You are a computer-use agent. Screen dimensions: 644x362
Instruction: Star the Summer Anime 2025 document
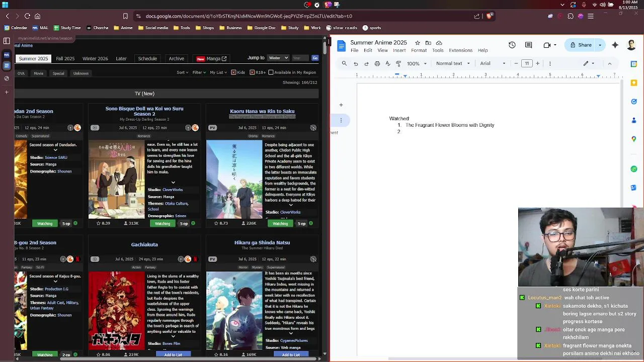click(x=418, y=43)
